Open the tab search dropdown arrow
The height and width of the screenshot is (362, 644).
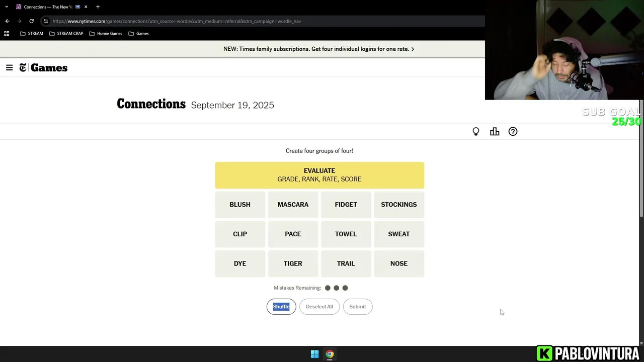tap(7, 7)
